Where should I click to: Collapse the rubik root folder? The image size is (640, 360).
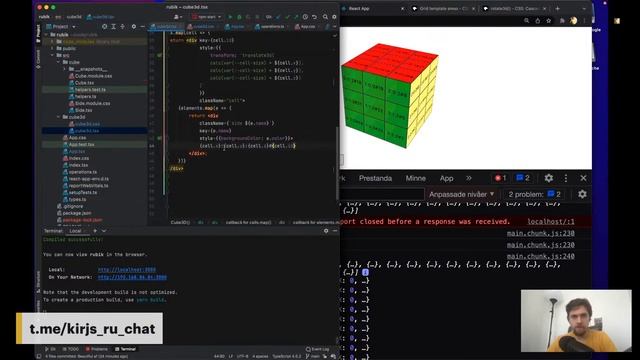click(47, 35)
